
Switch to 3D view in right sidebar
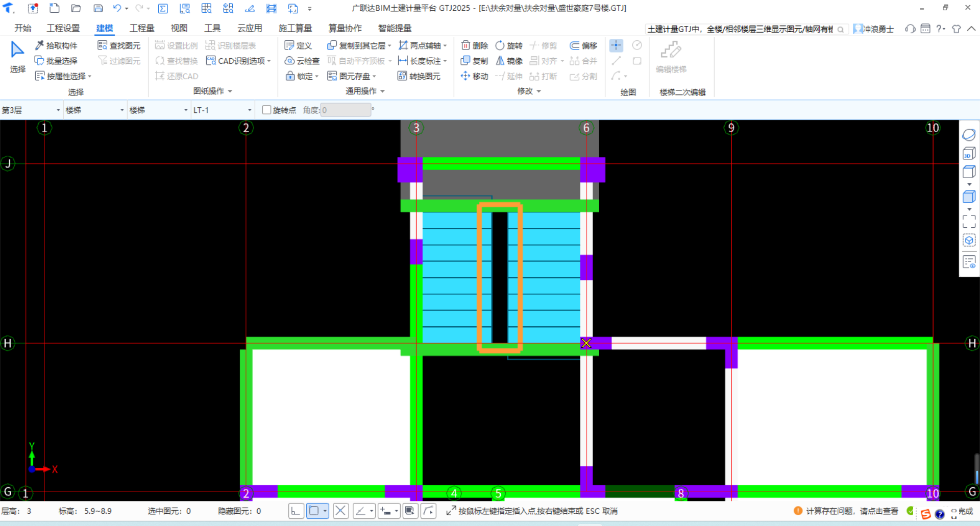(969, 153)
